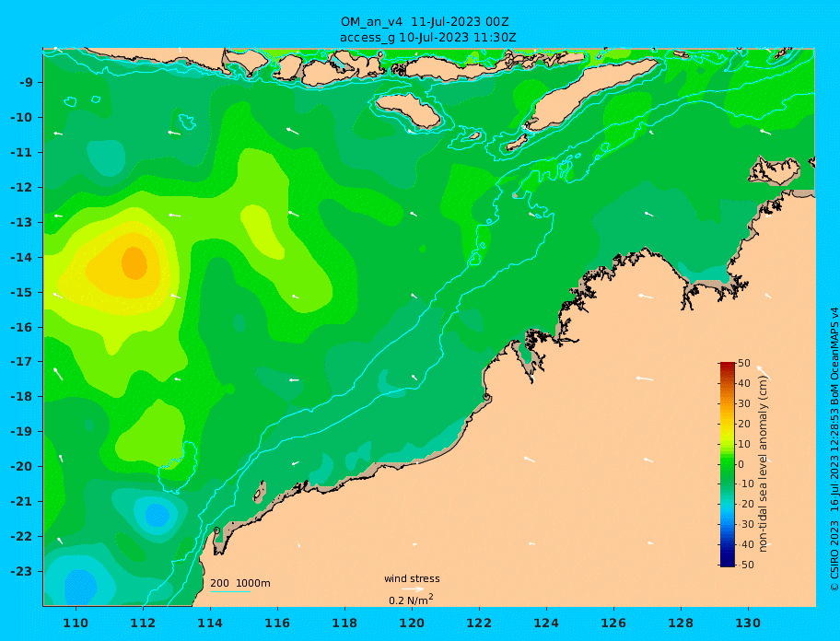840x641 pixels.
Task: Click the title text 'OM_an_v4 11-Jul-2023 00Z'
Action: click(x=425, y=22)
